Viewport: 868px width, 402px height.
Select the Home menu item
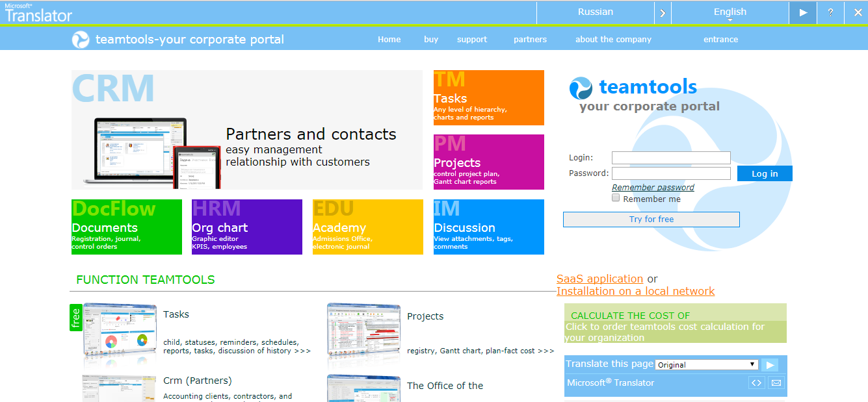coord(389,39)
